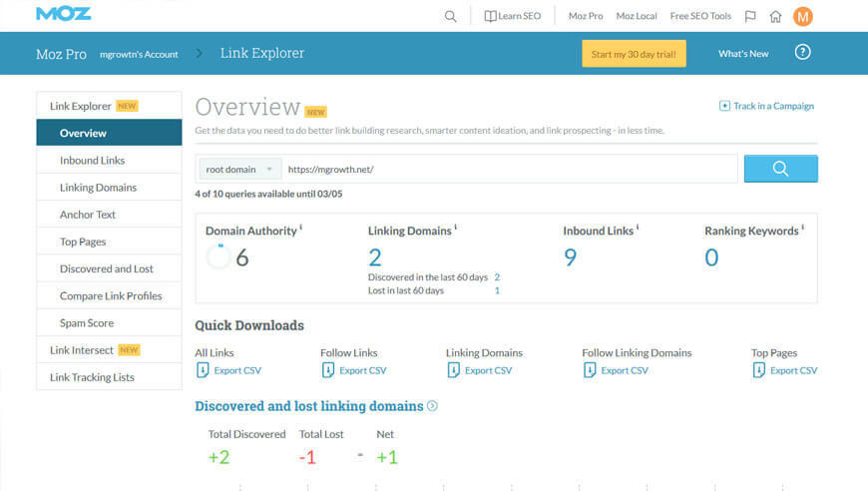Image resolution: width=868 pixels, height=491 pixels.
Task: Click Track in a Campaign link
Action: point(766,106)
